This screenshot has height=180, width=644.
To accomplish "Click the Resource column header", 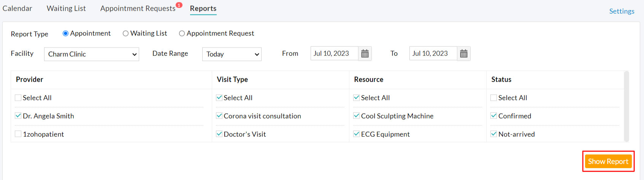I will pyautogui.click(x=368, y=79).
